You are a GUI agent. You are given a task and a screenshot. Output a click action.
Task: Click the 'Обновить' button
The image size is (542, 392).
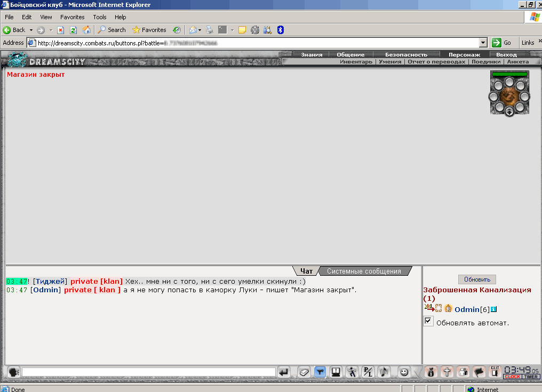click(477, 279)
